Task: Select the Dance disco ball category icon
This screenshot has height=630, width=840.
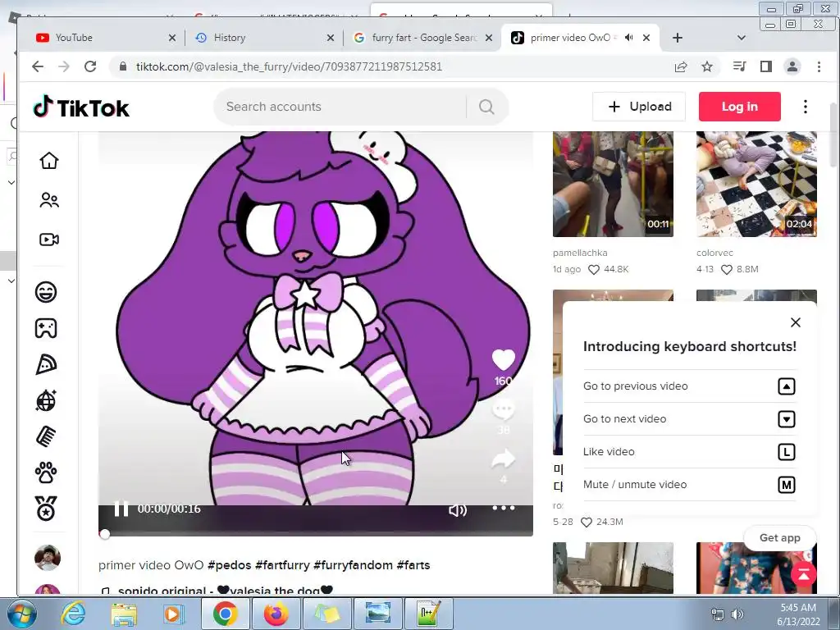Action: (46, 400)
